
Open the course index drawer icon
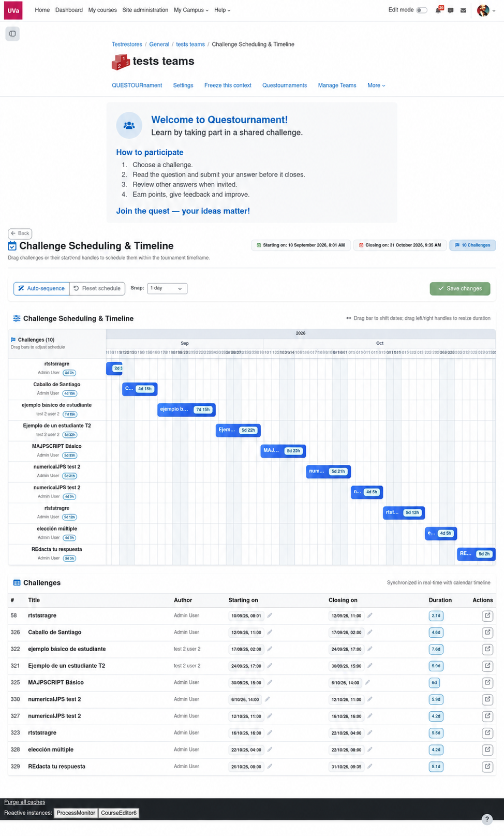click(x=12, y=34)
